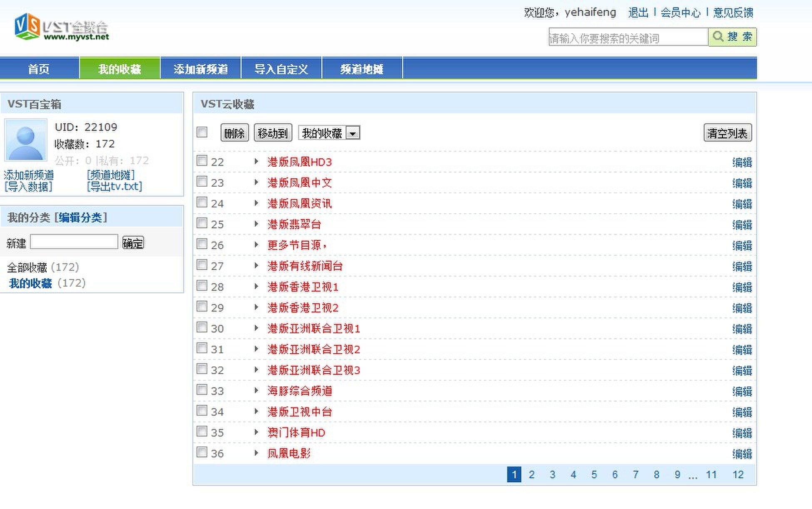This screenshot has height=509, width=812.
Task: Click sidebar link 添加新频道
Action: pyautogui.click(x=29, y=175)
